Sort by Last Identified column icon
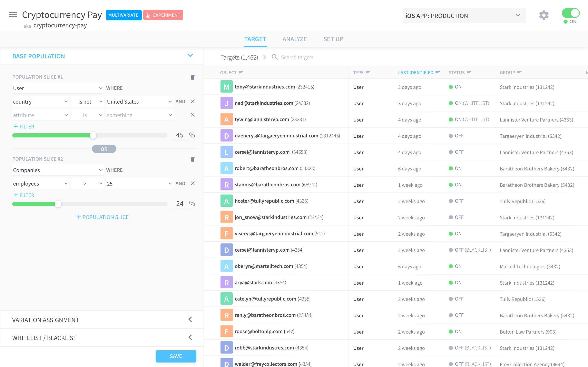The width and height of the screenshot is (588, 367). click(438, 73)
